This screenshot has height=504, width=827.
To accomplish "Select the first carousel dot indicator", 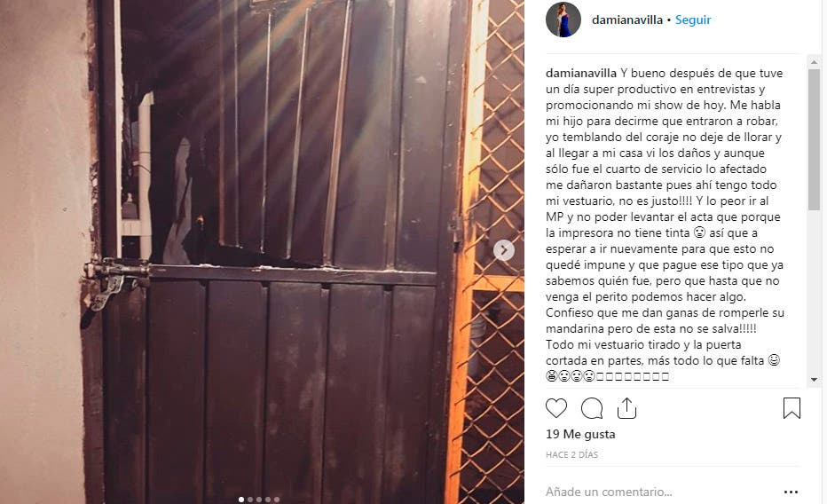I will click(x=241, y=500).
